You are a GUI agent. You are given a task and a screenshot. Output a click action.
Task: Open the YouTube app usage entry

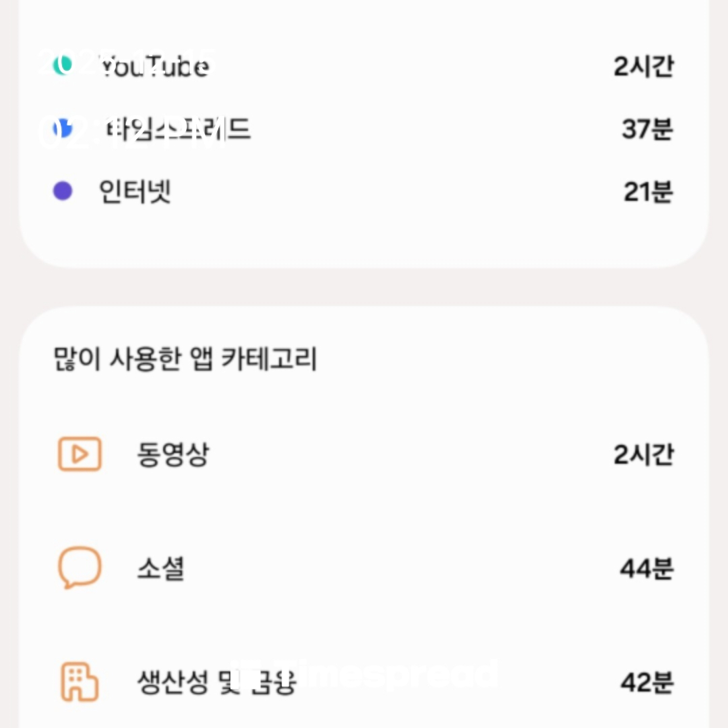(x=154, y=67)
